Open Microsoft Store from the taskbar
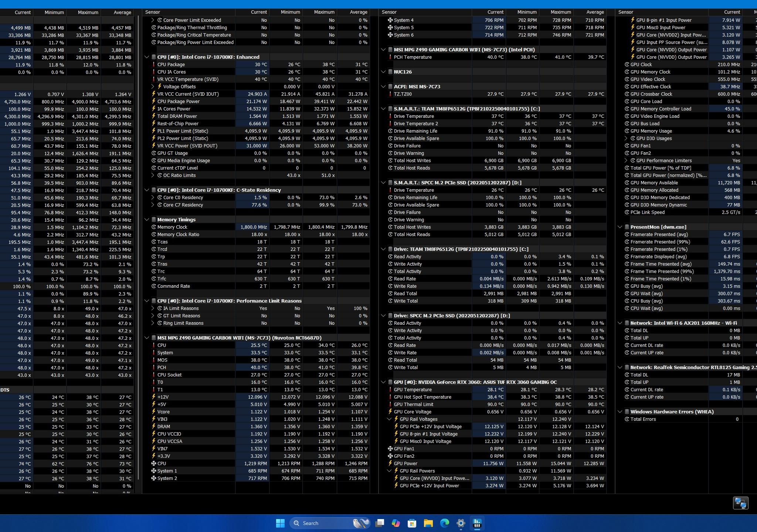 coord(412,523)
